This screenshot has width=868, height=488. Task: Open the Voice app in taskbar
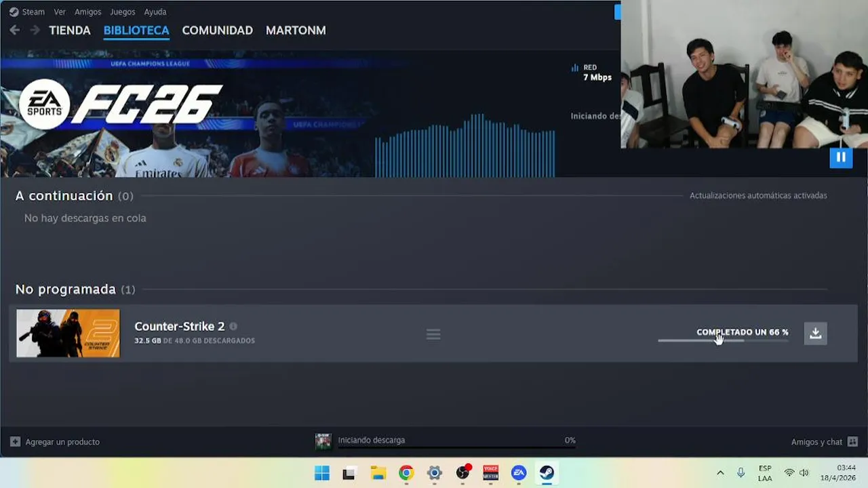491,473
